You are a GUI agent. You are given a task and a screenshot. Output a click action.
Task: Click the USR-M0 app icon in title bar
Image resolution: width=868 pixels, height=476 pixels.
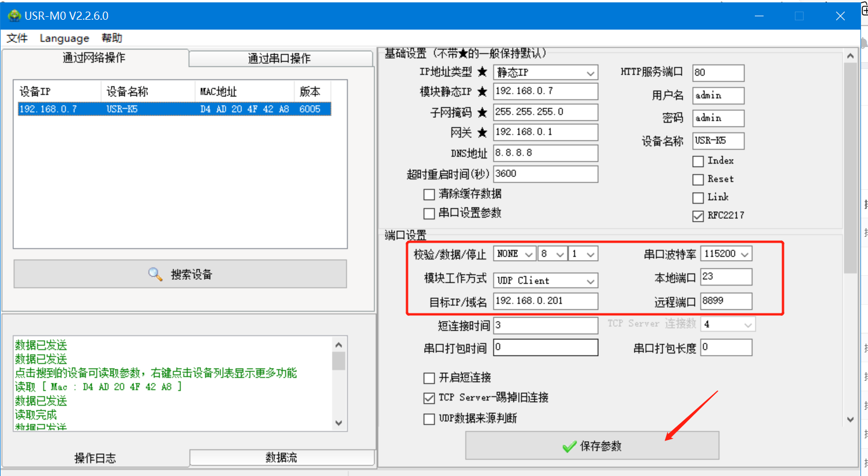14,16
